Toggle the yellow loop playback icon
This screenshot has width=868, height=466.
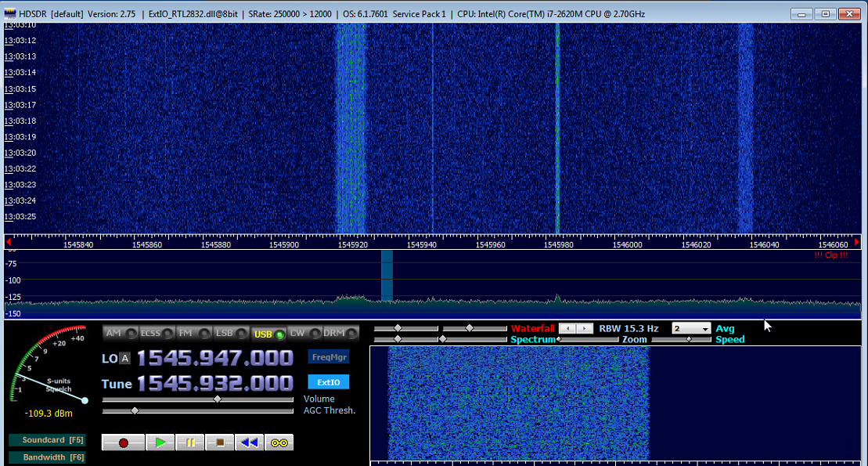click(x=279, y=443)
